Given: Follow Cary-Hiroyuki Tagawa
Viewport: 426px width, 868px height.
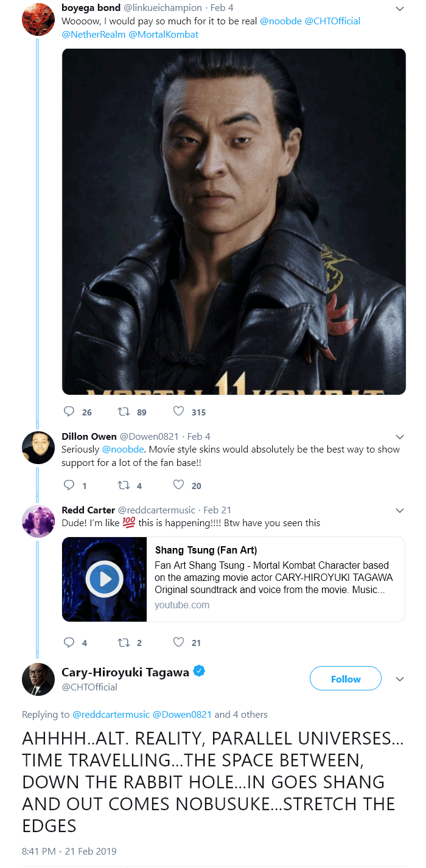Looking at the screenshot, I should (x=345, y=678).
